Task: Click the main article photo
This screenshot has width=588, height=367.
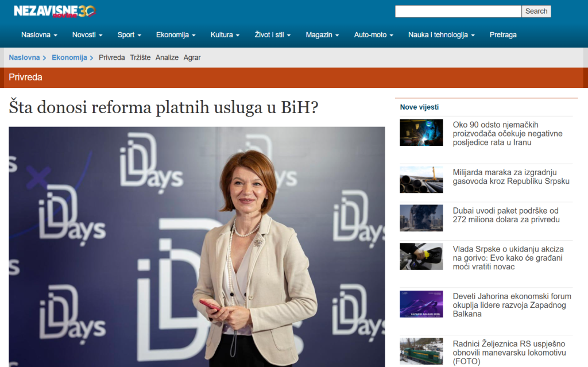Action: point(196,247)
